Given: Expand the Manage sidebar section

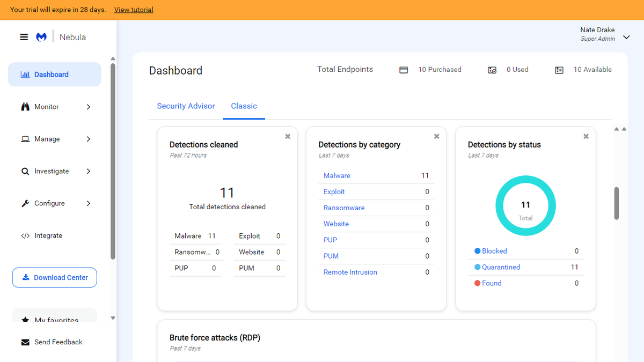Looking at the screenshot, I should pos(88,138).
